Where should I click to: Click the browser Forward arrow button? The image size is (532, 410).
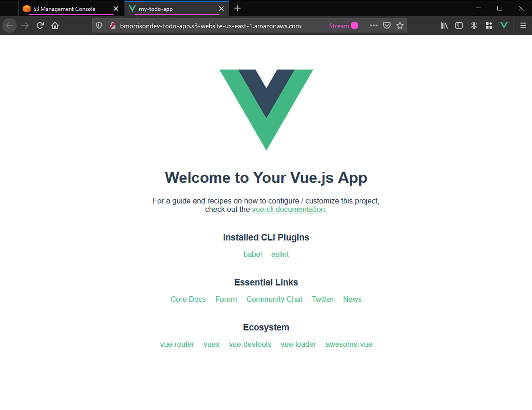click(x=25, y=26)
